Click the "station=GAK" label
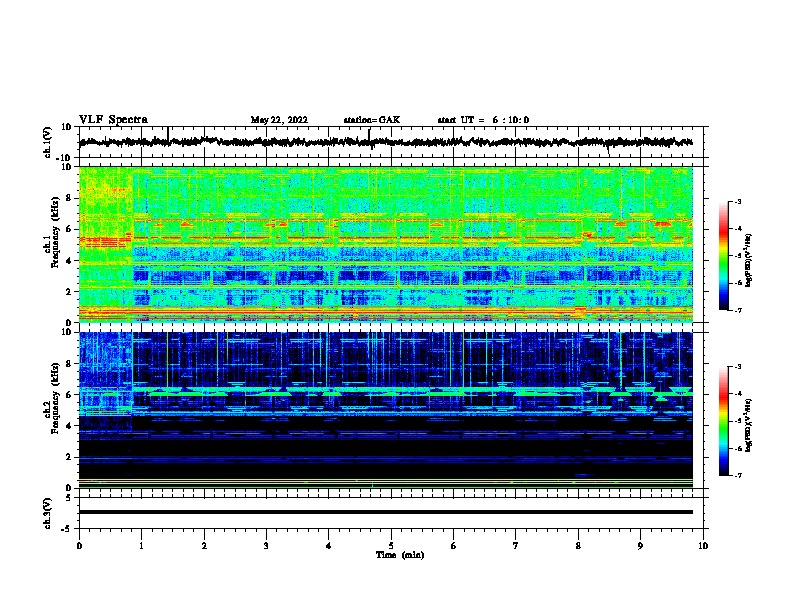This screenshot has height=612, width=792. (x=372, y=120)
